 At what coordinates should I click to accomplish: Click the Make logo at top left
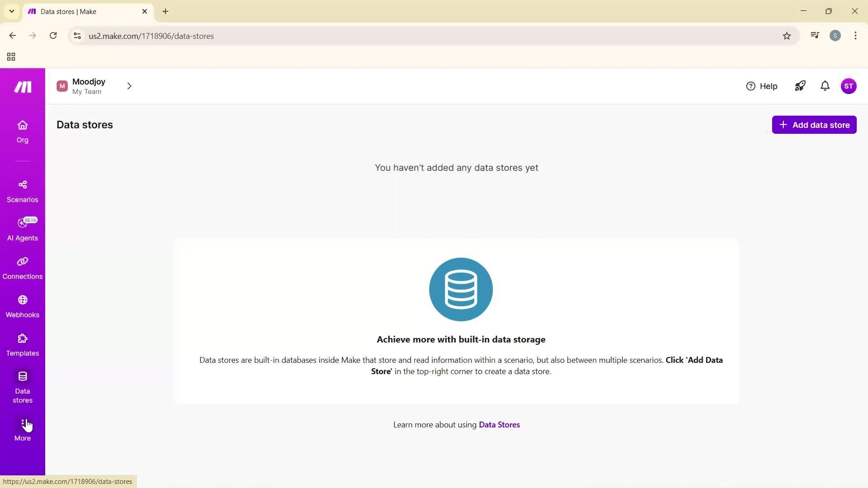point(22,86)
